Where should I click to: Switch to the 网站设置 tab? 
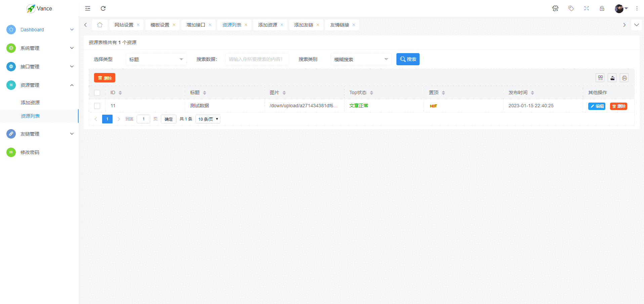point(124,25)
